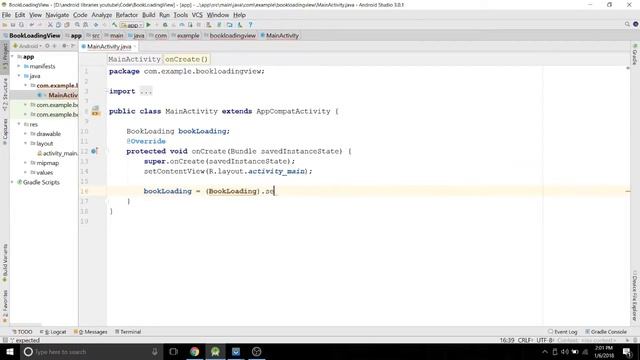Open the Navigate menu
Image resolution: width=640 pixels, height=360 pixels.
pos(57,15)
